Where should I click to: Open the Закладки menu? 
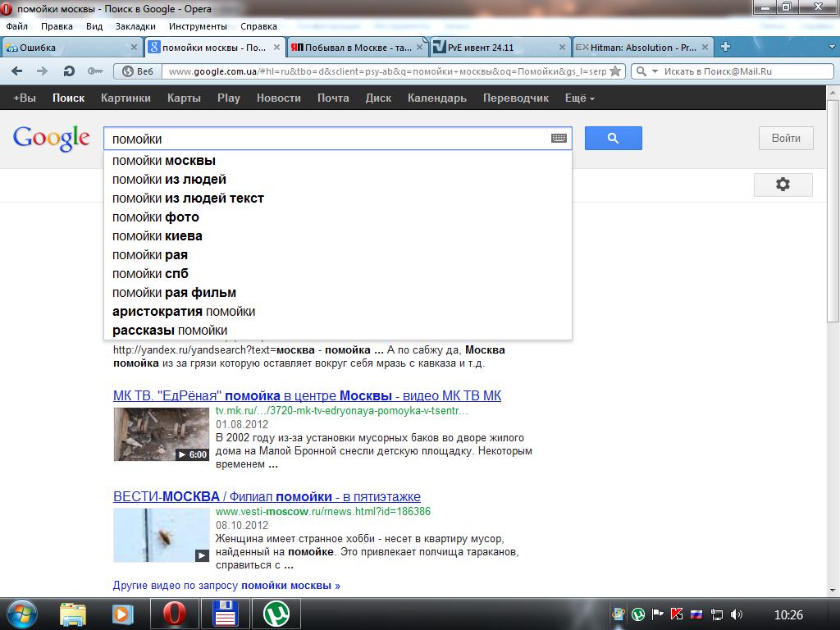135,26
